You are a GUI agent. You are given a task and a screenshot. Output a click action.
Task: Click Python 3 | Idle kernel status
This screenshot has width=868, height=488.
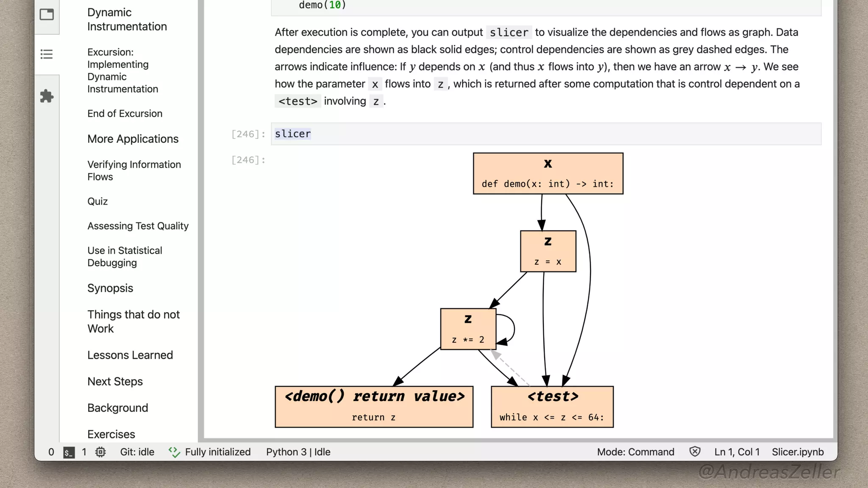pos(298,452)
